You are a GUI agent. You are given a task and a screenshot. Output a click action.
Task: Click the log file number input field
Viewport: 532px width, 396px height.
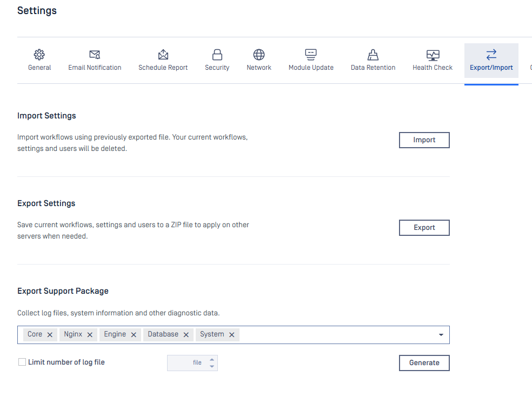point(187,363)
